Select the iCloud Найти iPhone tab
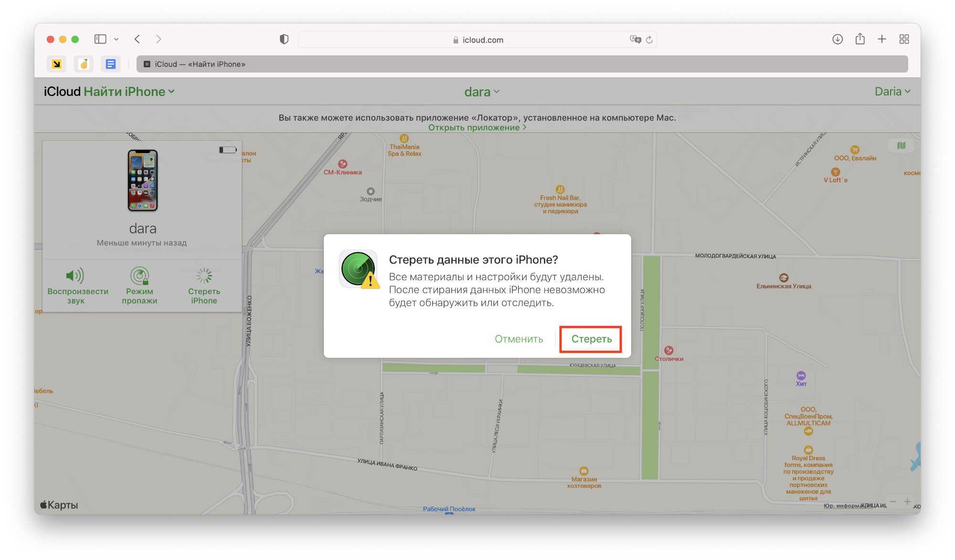This screenshot has width=955, height=560. point(200,64)
